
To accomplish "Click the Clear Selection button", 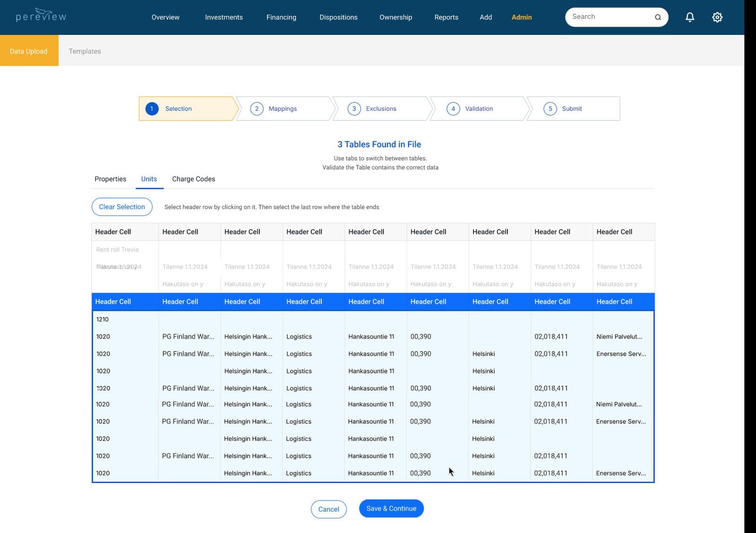I will point(122,207).
